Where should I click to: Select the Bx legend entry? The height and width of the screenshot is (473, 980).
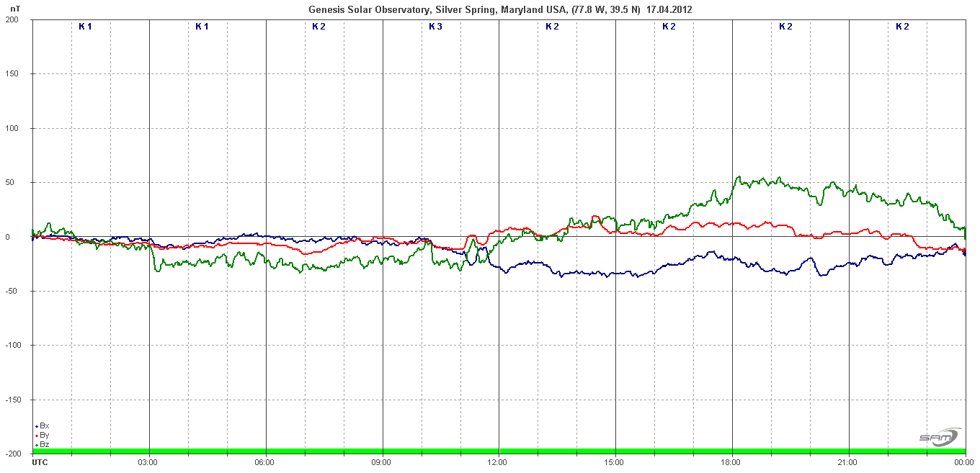click(42, 426)
